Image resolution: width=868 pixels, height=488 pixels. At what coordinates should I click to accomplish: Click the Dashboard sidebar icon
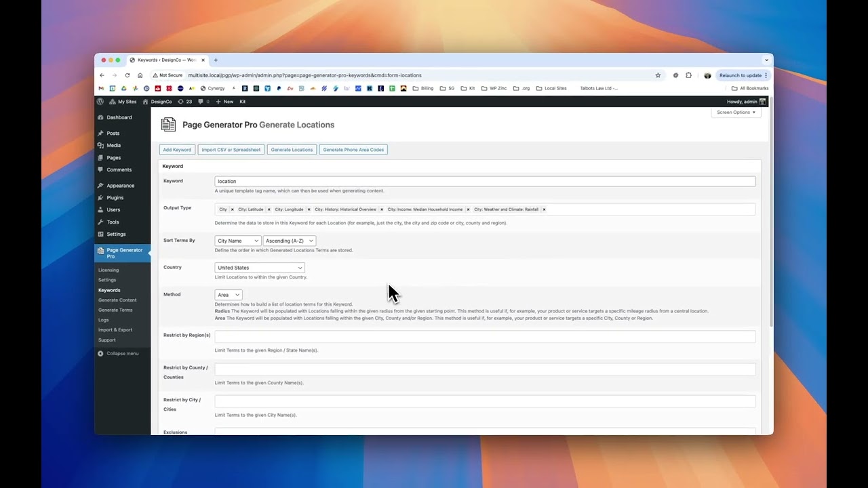pyautogui.click(x=100, y=117)
